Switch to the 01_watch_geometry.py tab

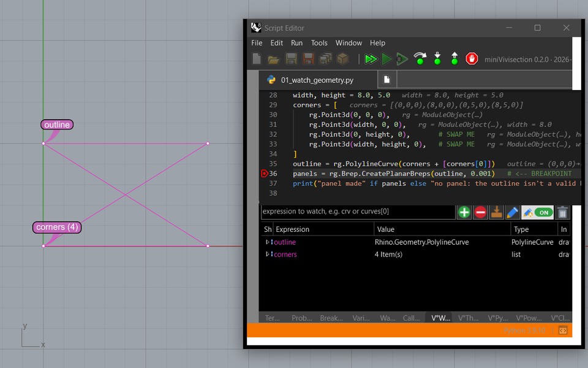(x=318, y=80)
